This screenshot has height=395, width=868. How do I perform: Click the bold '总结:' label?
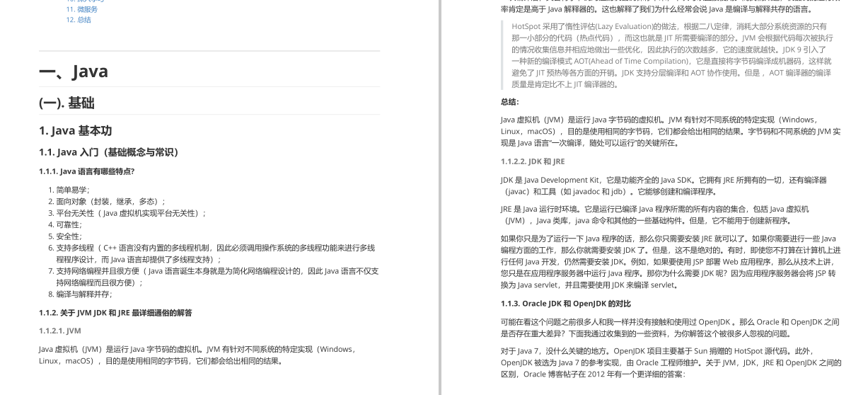pos(509,102)
